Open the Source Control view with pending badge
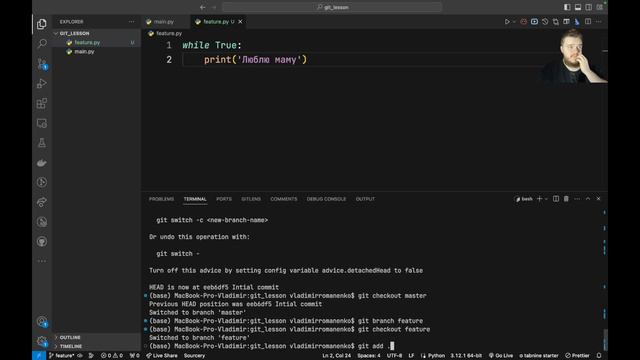Screen dimensions: 640x360 (42, 63)
